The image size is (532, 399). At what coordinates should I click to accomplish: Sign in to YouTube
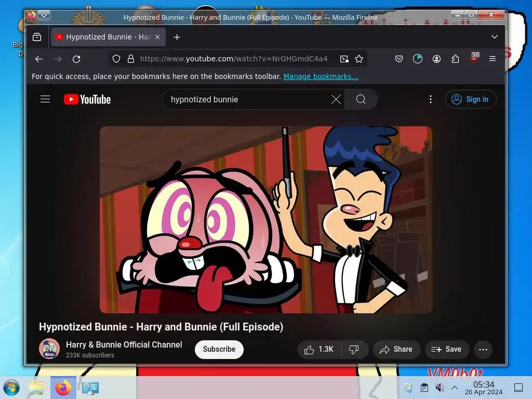(471, 99)
